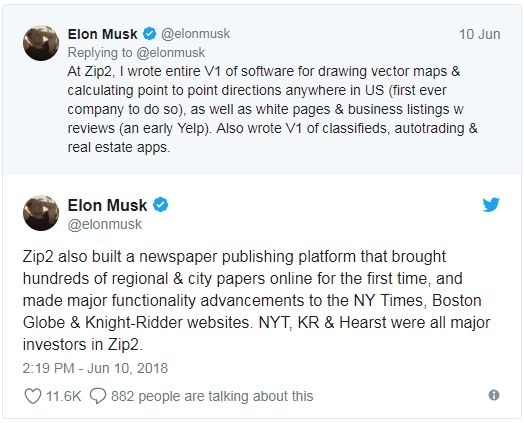Open the @elonmusk handle in reply header
The width and height of the screenshot is (524, 423).
195,34
